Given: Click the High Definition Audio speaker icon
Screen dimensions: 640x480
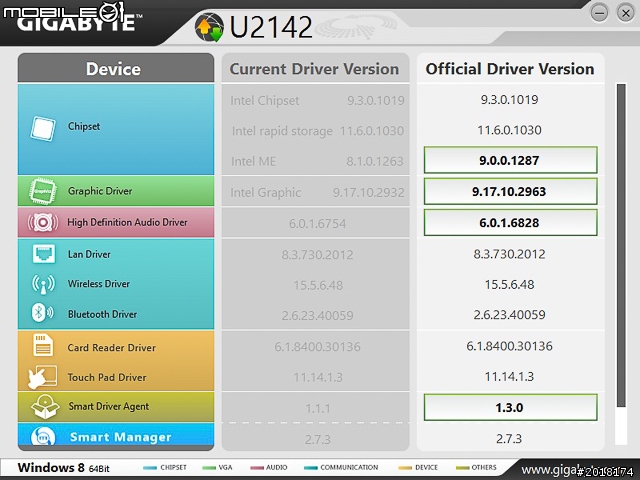Looking at the screenshot, I should pos(42,222).
